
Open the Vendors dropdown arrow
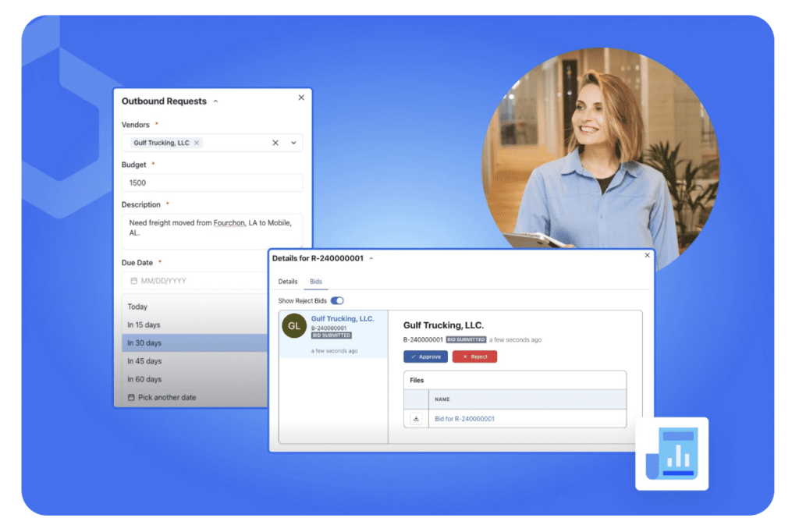coord(293,144)
